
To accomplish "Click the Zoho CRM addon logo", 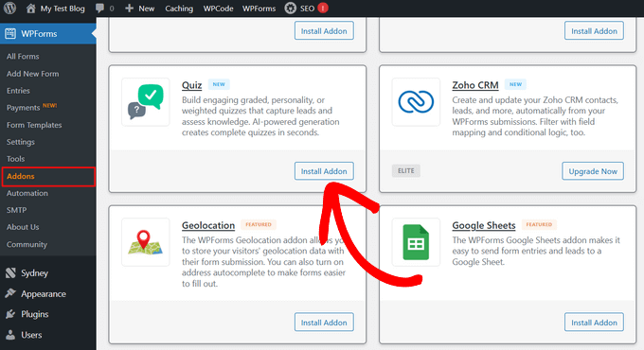I will [416, 102].
